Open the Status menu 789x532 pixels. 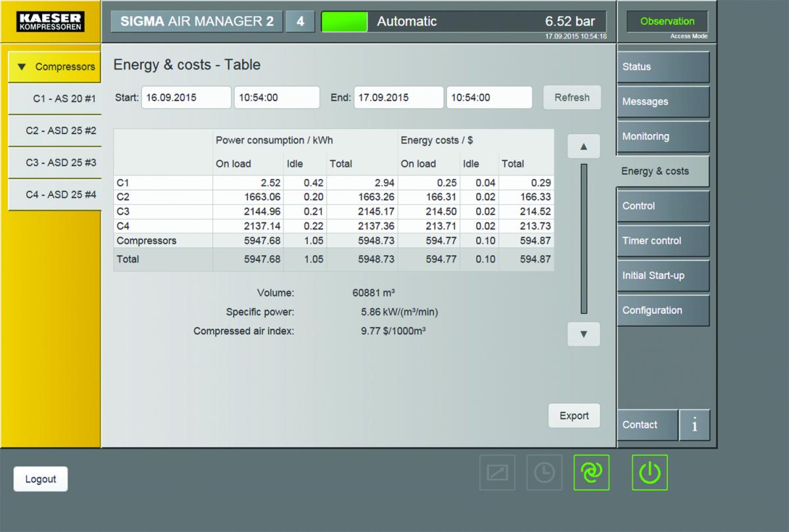(x=663, y=66)
